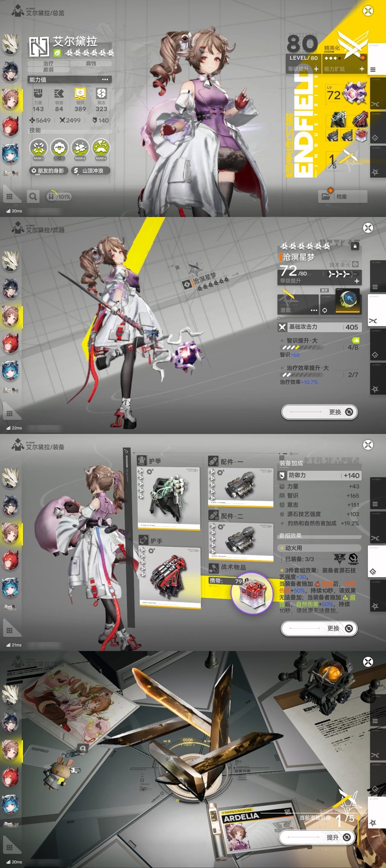This screenshot has width=386, height=868.
Task: Open the 朋友的身影 talent tag
Action: tap(48, 171)
